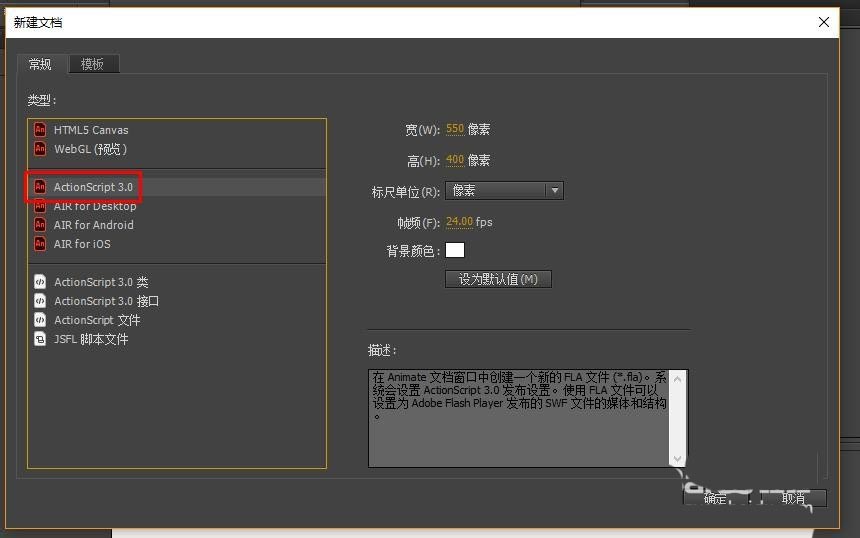Select ActionScript 文件 entry
The image size is (860, 538).
point(177,320)
